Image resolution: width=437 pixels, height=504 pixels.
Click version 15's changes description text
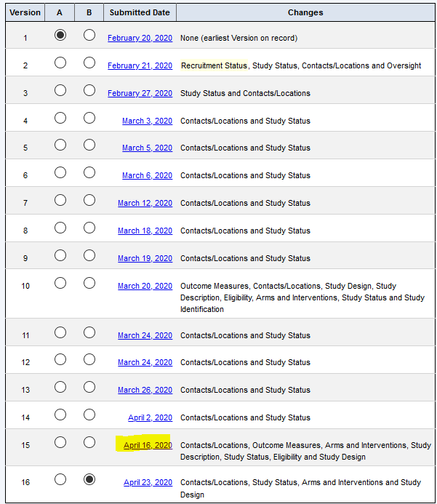tap(305, 451)
